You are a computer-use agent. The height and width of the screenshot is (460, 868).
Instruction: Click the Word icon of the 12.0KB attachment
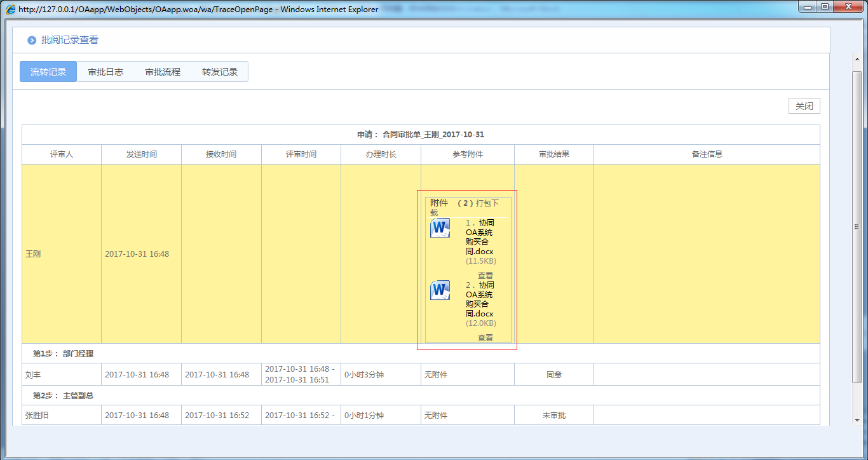click(440, 290)
